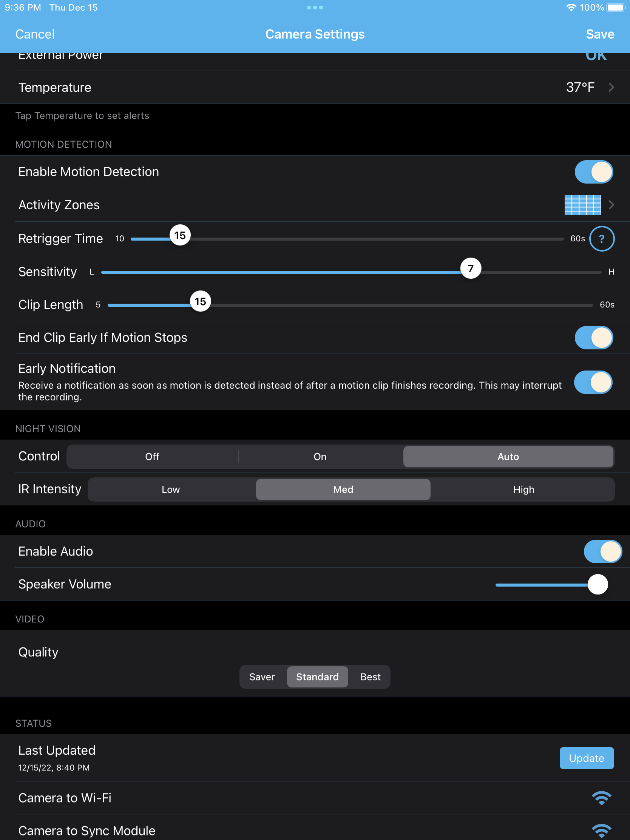Screen dimensions: 630x840
Task: Tap the Temperature row label
Action: tap(55, 87)
